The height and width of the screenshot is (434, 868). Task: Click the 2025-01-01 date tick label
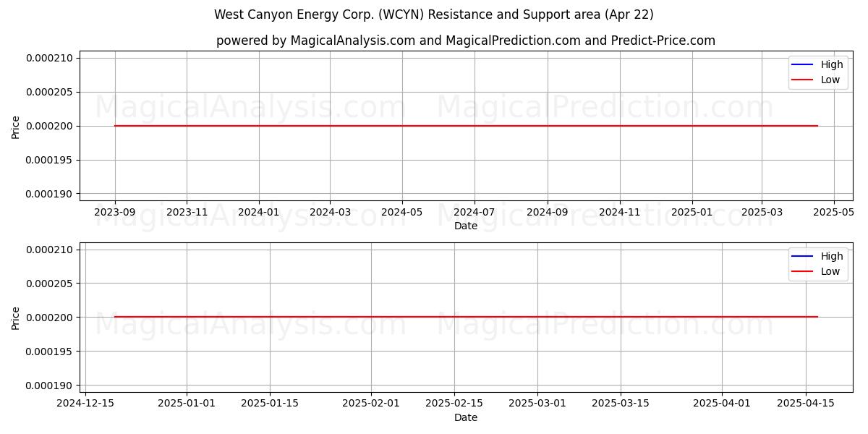pos(187,404)
